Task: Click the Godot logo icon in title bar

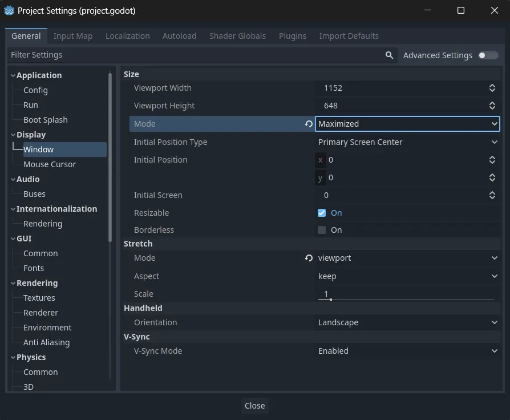Action: point(9,10)
